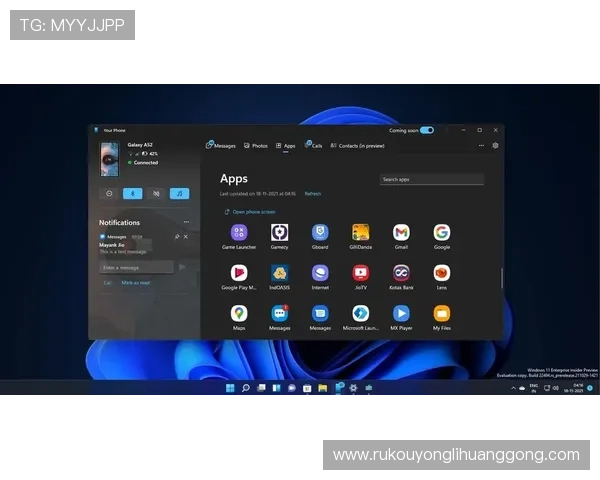Click Open phone screen link
The width and height of the screenshot is (600, 480).
click(251, 212)
